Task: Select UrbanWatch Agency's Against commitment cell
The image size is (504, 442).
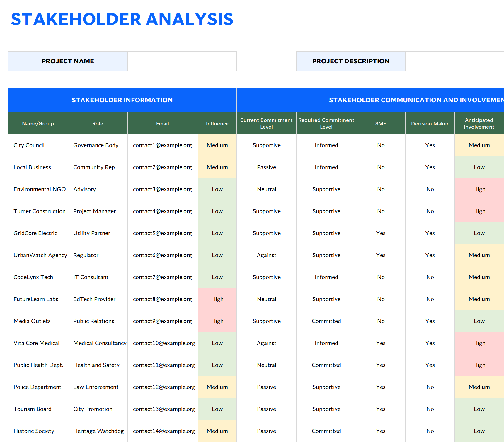Action: [266, 255]
